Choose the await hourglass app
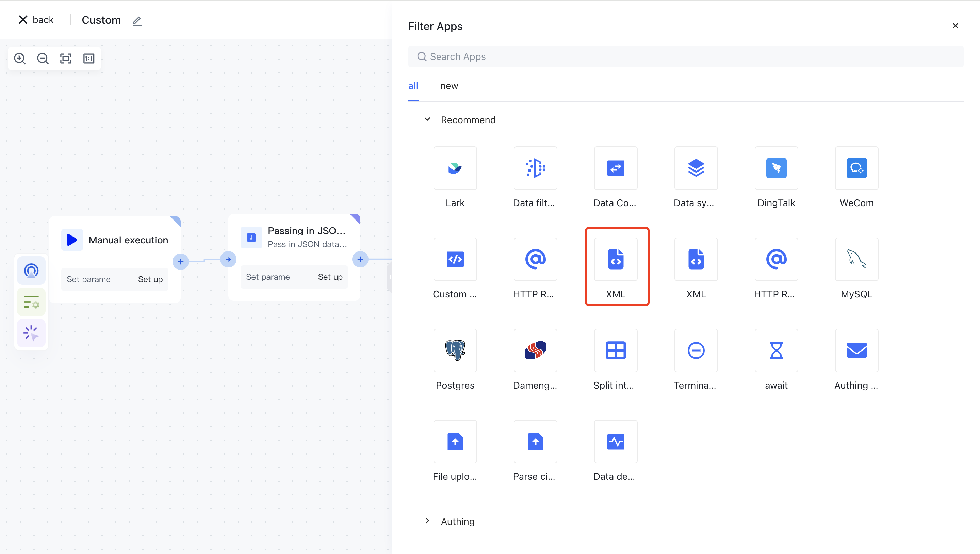980x554 pixels. [776, 351]
